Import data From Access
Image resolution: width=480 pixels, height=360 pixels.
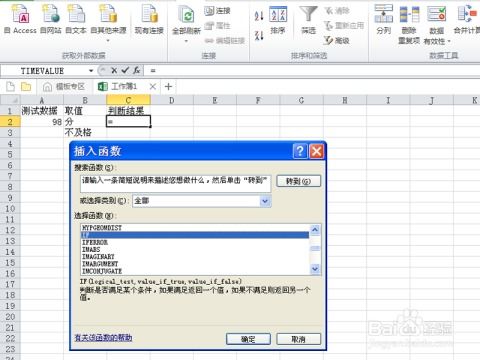click(21, 18)
